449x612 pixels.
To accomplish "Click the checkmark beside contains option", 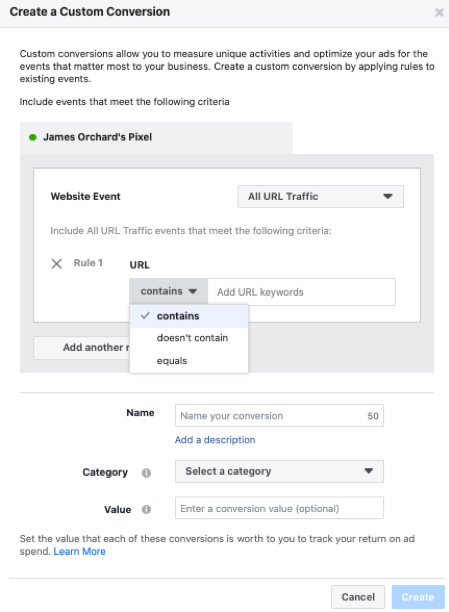I will pos(145,315).
